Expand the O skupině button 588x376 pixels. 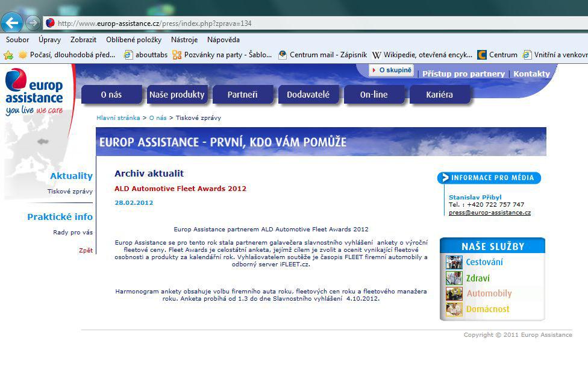tap(392, 70)
